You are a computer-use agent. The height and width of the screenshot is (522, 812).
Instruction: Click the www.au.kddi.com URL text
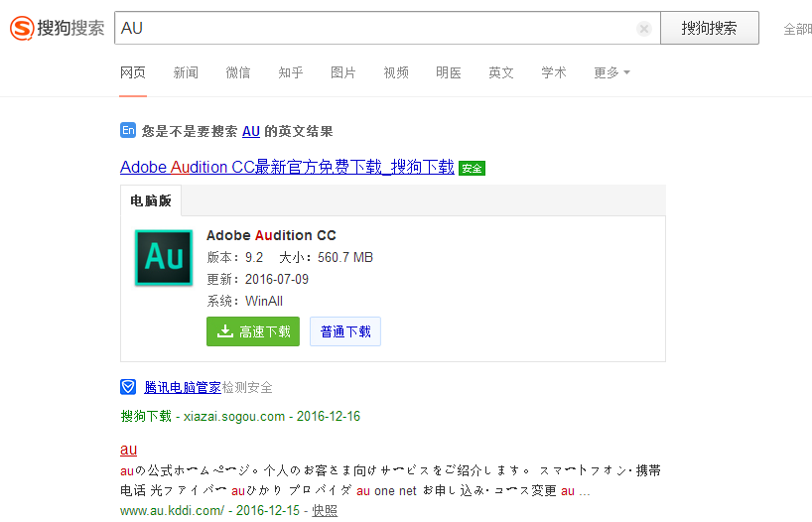[x=172, y=511]
